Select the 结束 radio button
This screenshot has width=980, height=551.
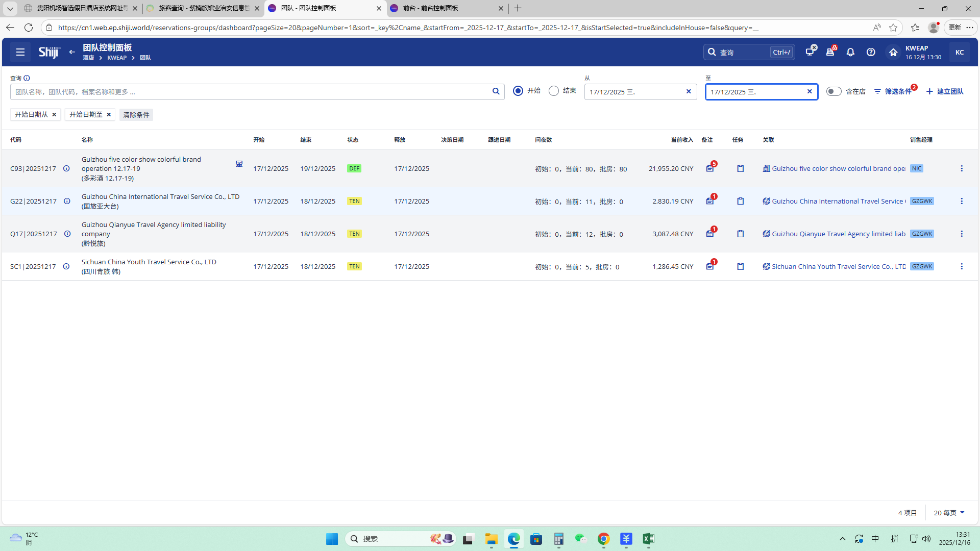point(554,91)
